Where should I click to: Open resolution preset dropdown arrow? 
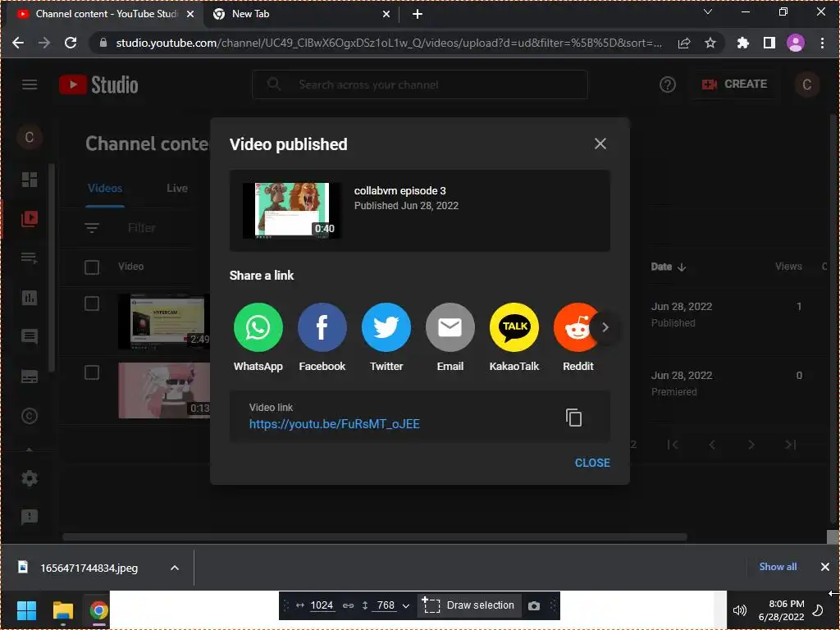pos(405,606)
